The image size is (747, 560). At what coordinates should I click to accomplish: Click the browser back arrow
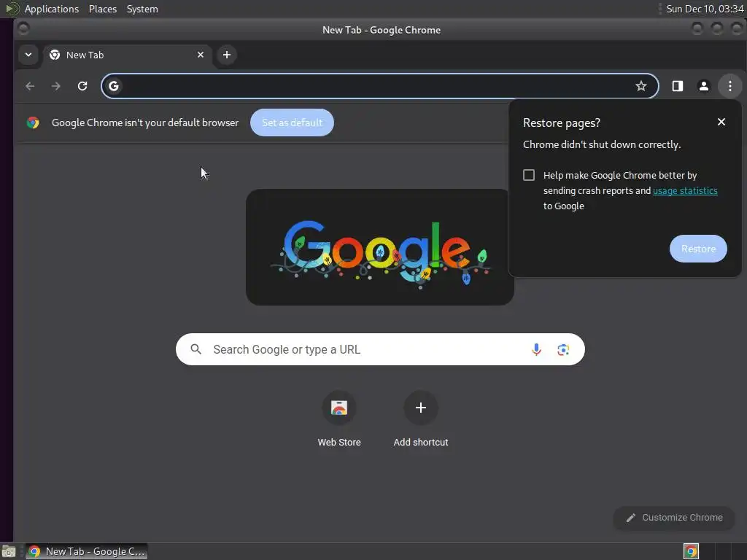tap(30, 86)
